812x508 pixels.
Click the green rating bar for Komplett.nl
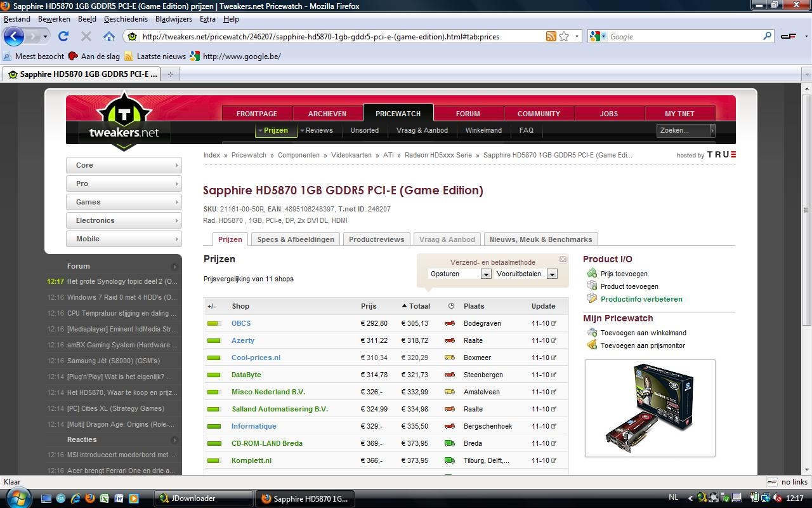point(214,460)
